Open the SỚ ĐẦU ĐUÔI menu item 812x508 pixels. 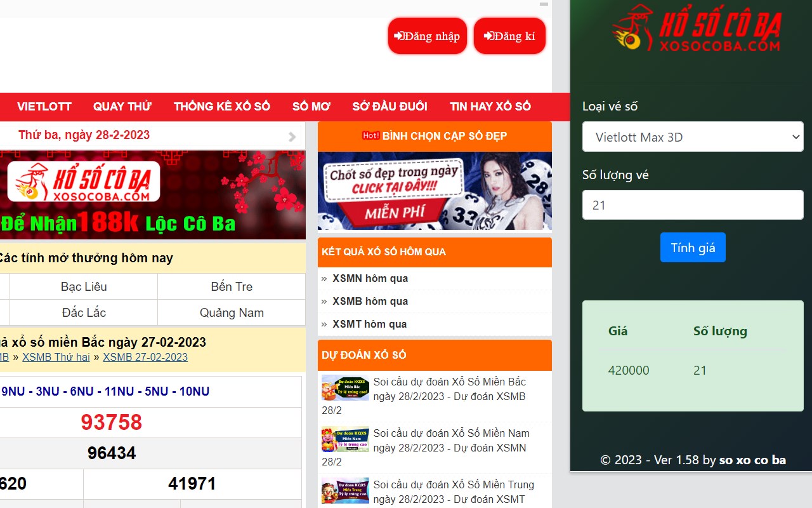coord(390,107)
